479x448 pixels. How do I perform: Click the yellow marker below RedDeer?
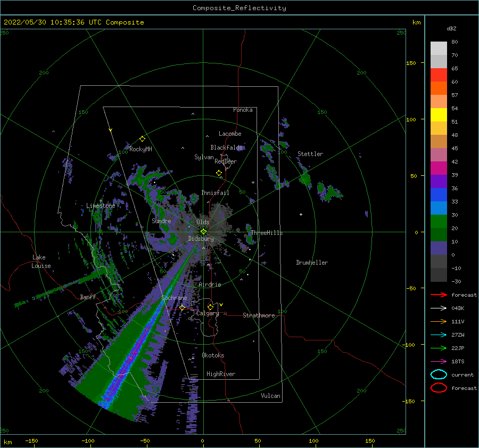pyautogui.click(x=219, y=173)
